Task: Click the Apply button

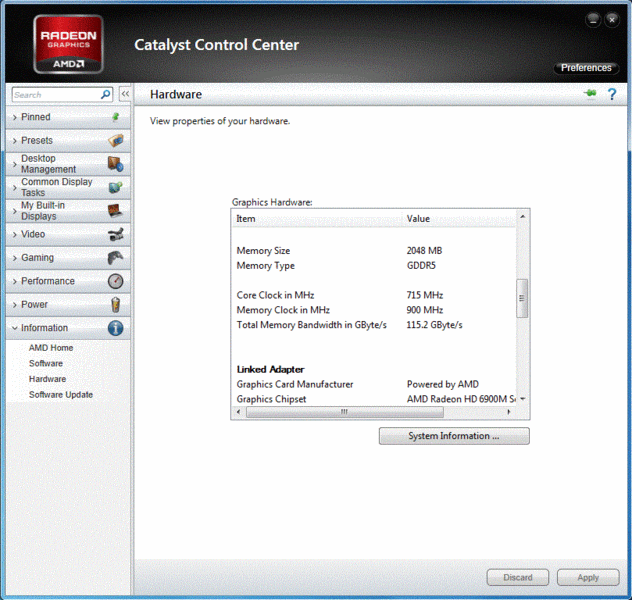Action: point(588,577)
